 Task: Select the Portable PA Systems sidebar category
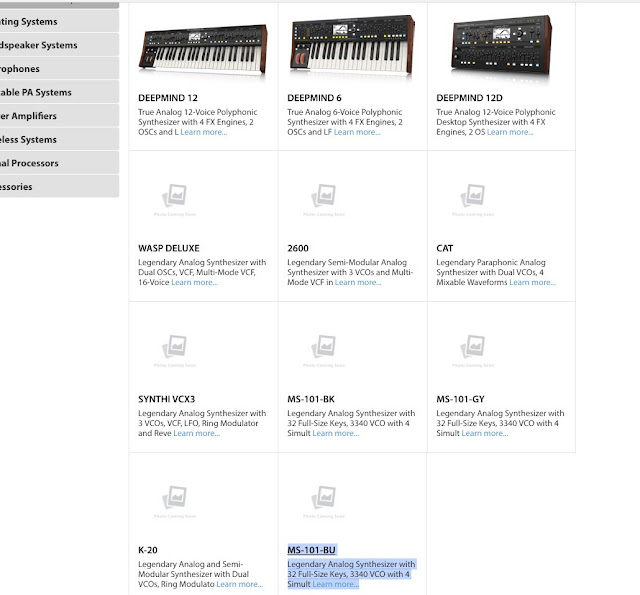click(x=60, y=92)
